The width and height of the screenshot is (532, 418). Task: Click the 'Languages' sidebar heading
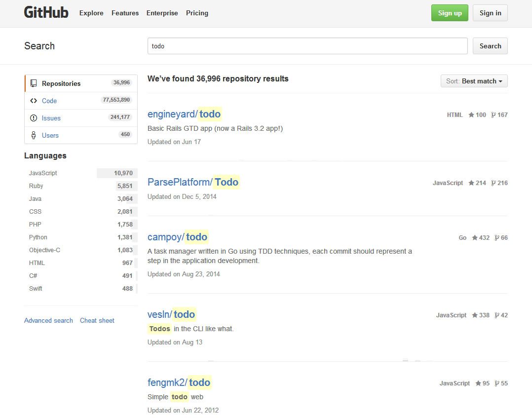(x=45, y=156)
